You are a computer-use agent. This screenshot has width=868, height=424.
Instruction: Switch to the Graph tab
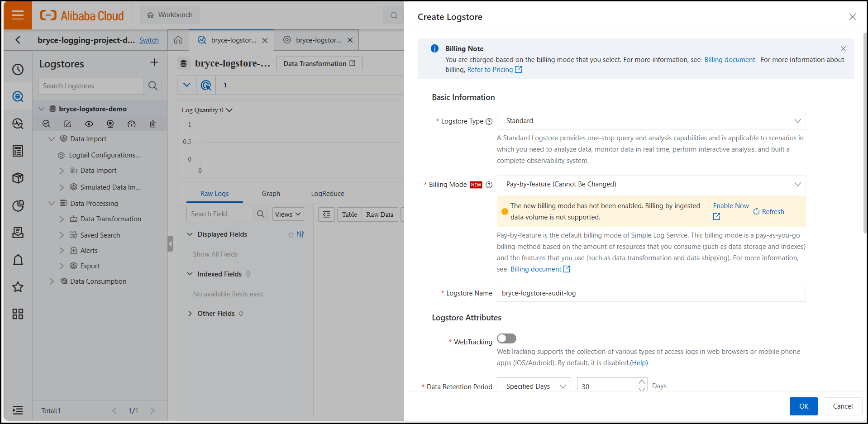271,194
